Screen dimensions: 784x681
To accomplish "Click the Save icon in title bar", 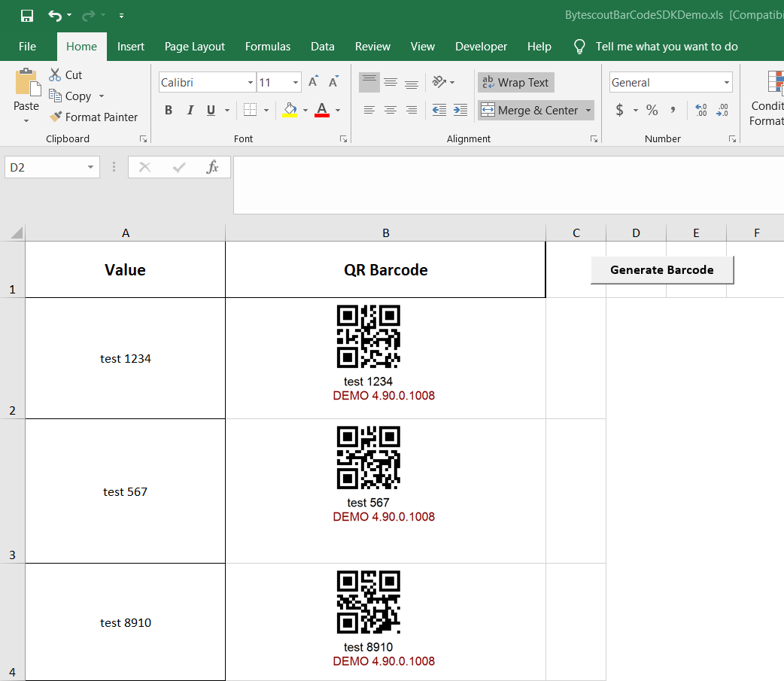I will 27,15.
